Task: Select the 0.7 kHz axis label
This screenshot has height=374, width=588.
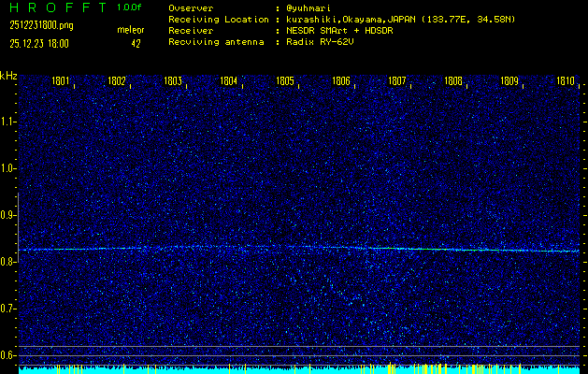Action: [x=8, y=309]
